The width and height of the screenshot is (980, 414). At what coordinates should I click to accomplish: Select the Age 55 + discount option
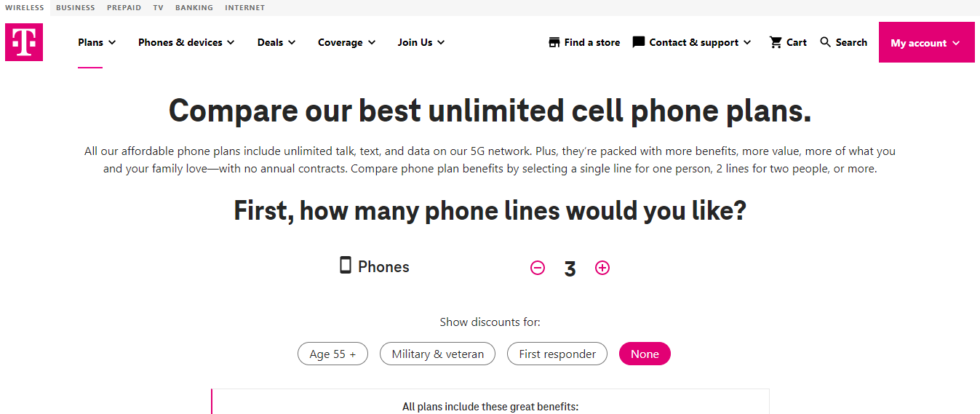(x=333, y=354)
